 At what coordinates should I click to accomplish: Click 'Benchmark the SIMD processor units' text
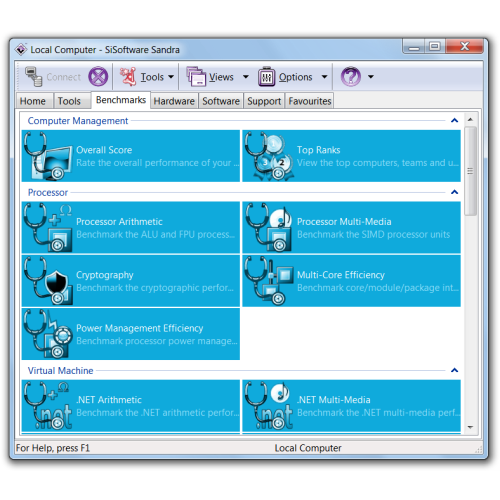point(373,234)
